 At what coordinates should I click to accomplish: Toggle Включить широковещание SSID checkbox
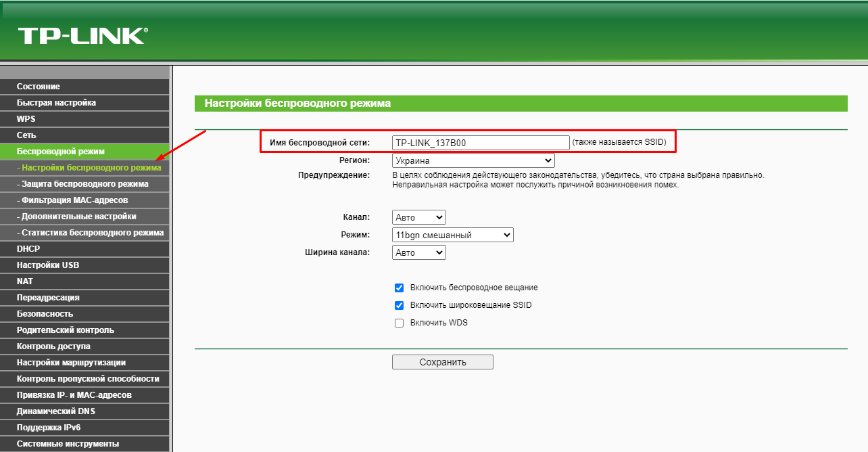click(x=399, y=305)
